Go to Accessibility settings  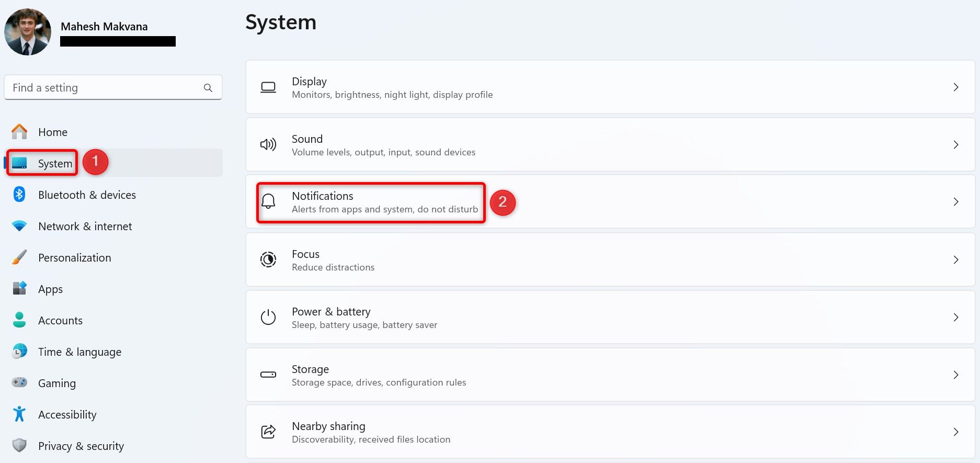[x=113, y=414]
